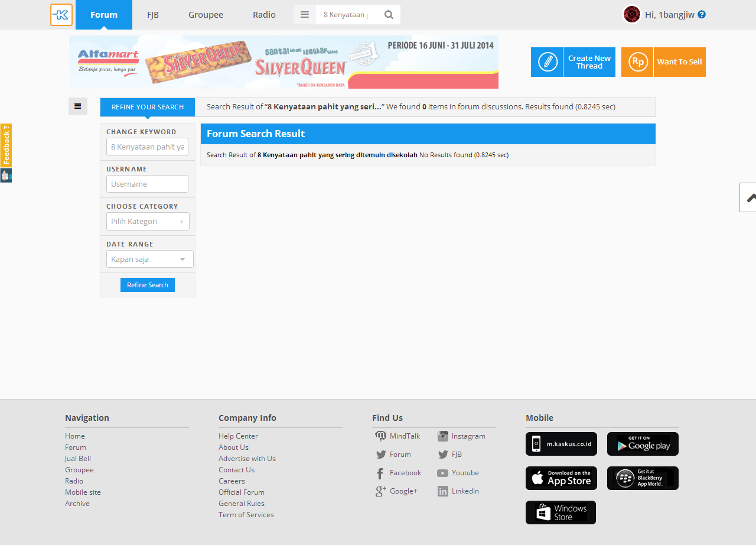Screen dimensions: 756x545
Task: Click the Username input field
Action: pyautogui.click(x=147, y=184)
